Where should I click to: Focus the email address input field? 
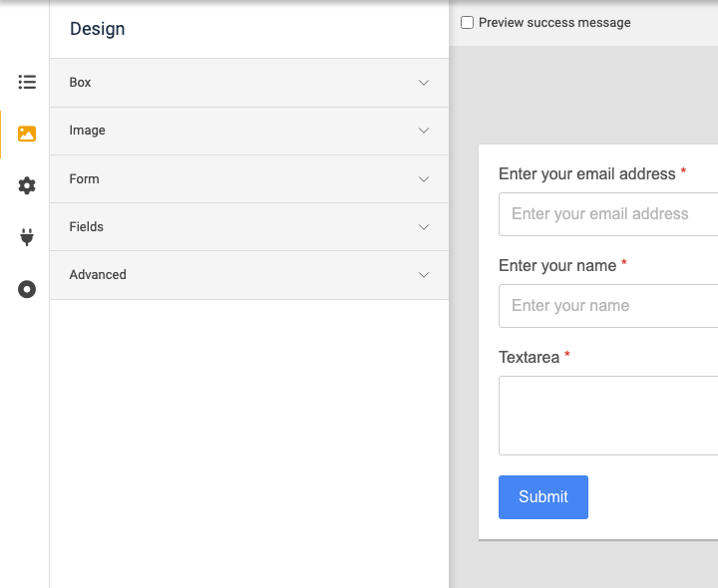(608, 214)
